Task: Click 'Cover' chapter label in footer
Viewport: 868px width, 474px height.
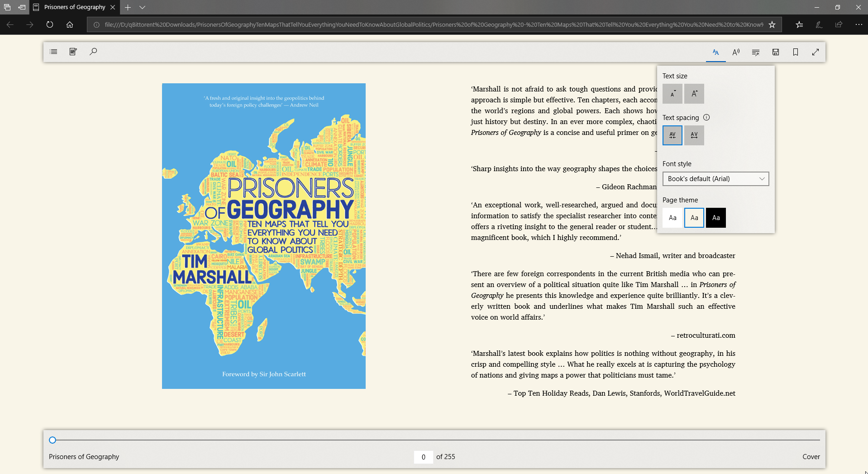Action: pyautogui.click(x=811, y=457)
